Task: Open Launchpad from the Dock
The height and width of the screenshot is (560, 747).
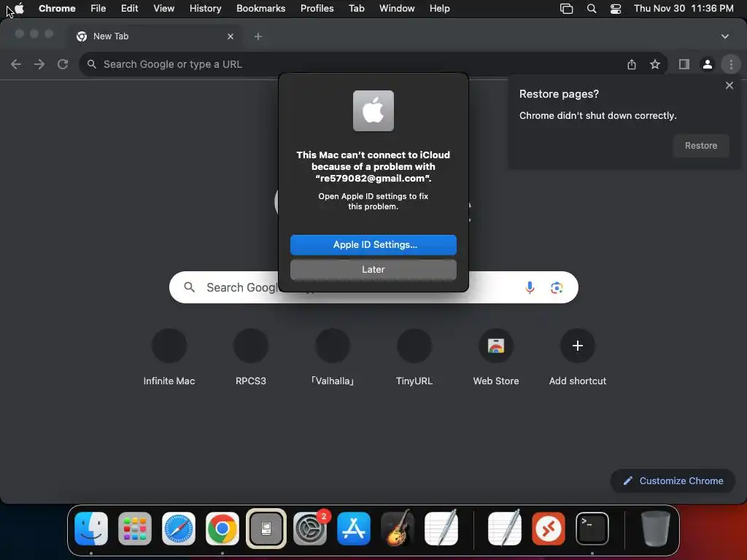Action: [135, 529]
